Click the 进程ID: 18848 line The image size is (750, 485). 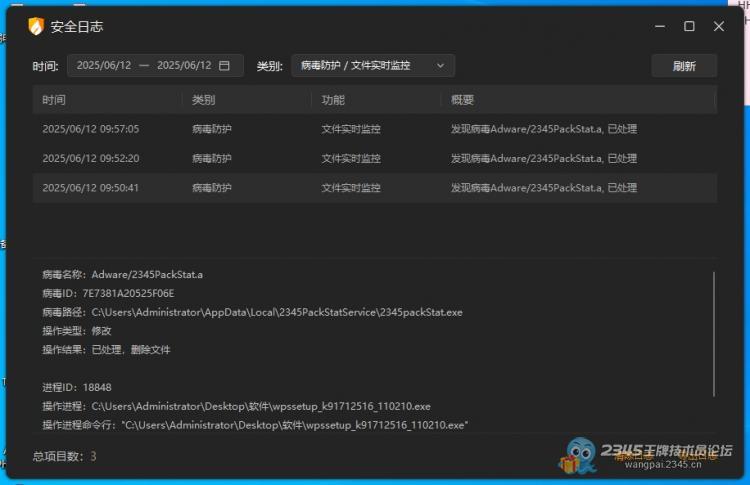click(x=77, y=387)
